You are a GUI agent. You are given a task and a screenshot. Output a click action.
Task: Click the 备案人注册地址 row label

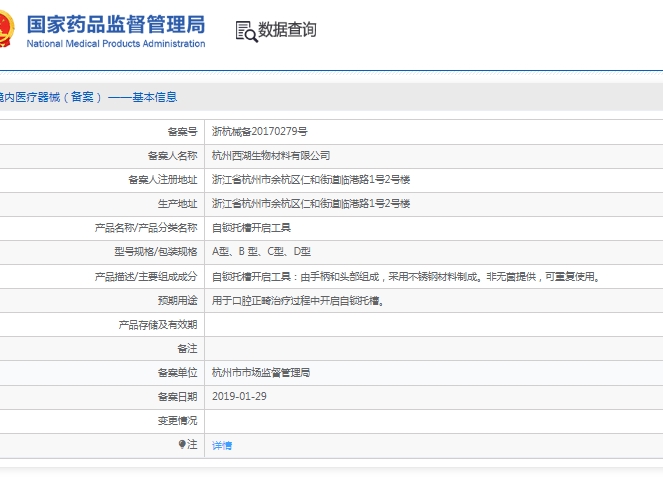click(163, 180)
